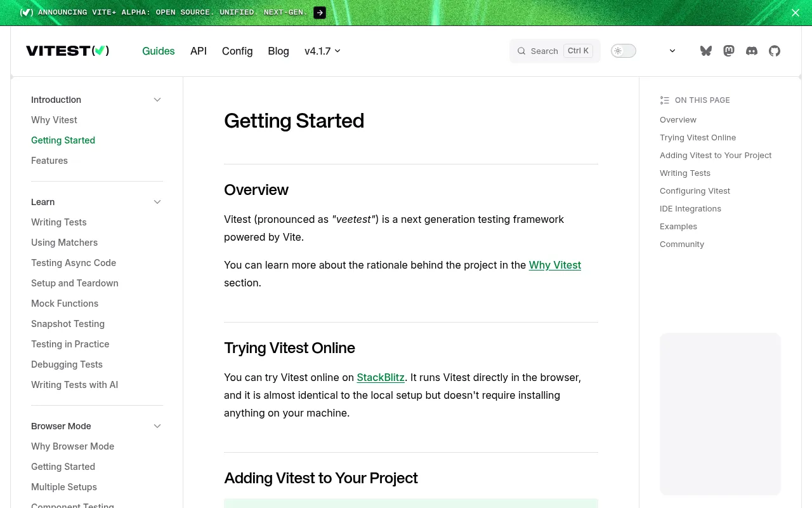812x508 pixels.
Task: Open Mock Functions sidebar page
Action: coord(65,304)
